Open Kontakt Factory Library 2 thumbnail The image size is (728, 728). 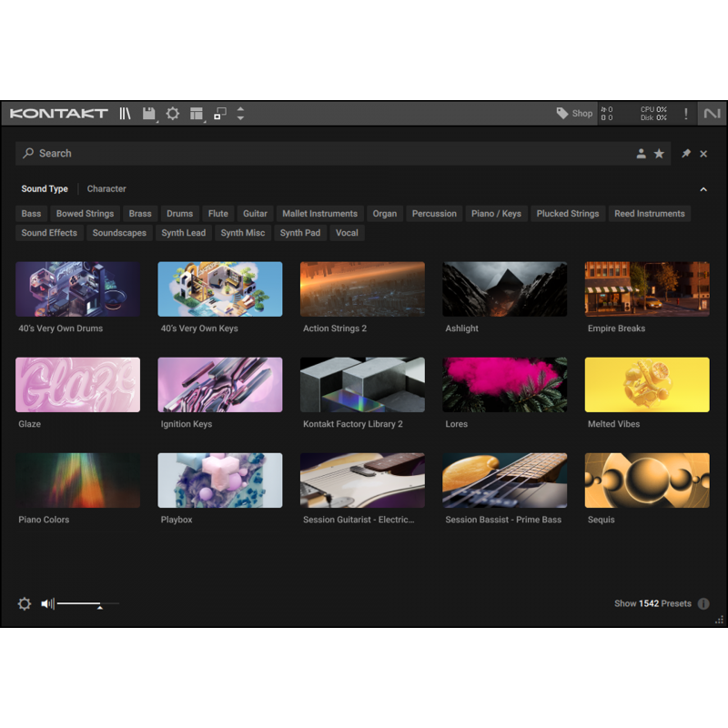pos(362,385)
